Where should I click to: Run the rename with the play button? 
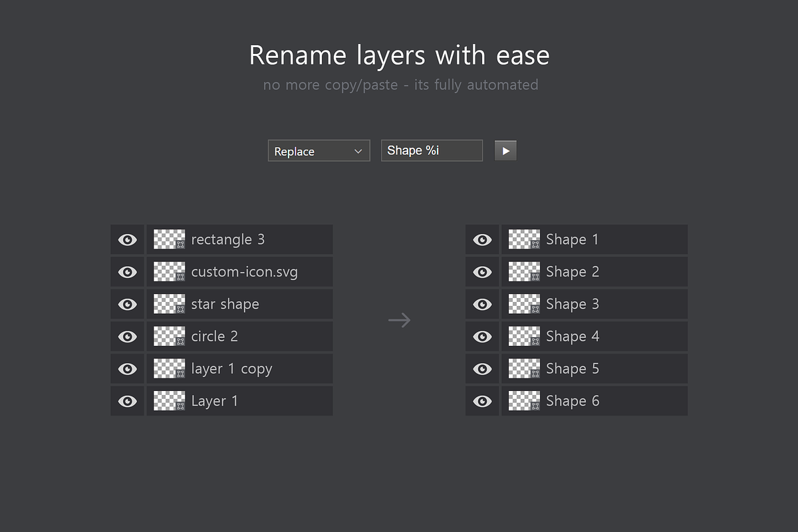pyautogui.click(x=505, y=150)
